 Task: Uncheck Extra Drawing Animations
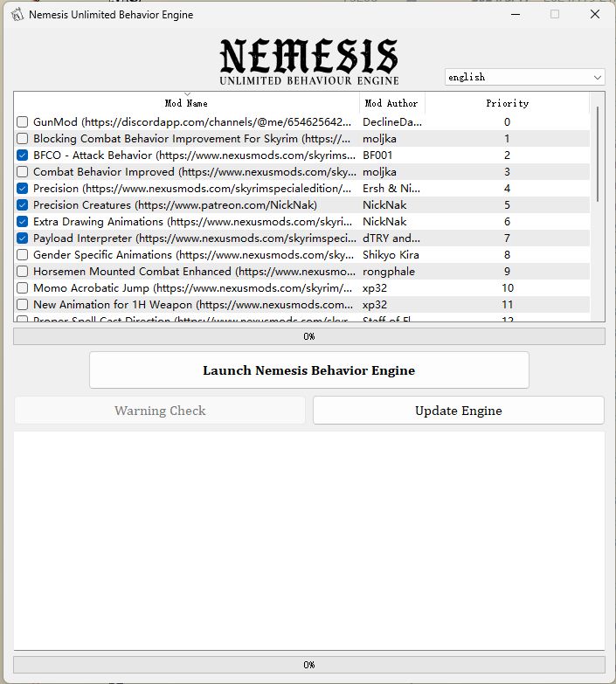pos(22,221)
